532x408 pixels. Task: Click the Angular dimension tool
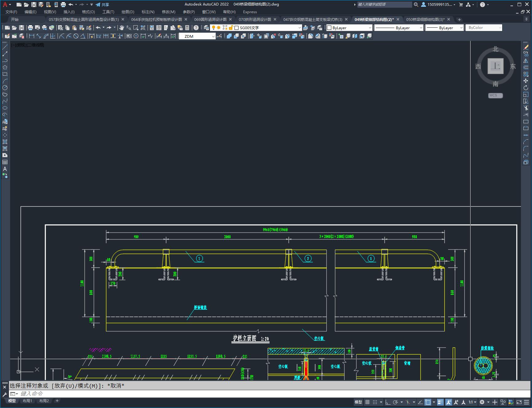[x=83, y=36]
